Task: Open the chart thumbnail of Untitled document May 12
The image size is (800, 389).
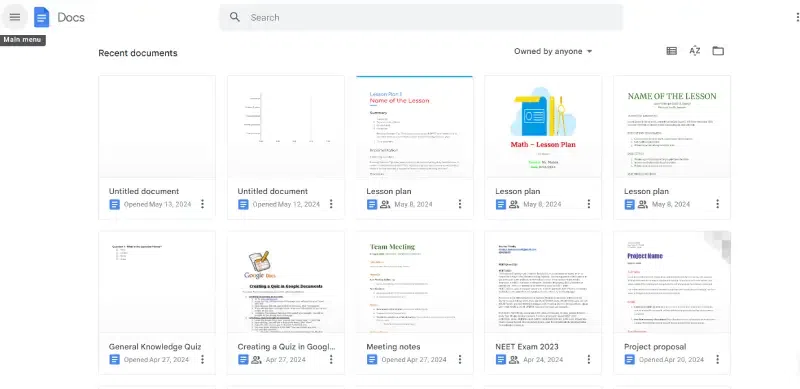Action: pyautogui.click(x=286, y=127)
